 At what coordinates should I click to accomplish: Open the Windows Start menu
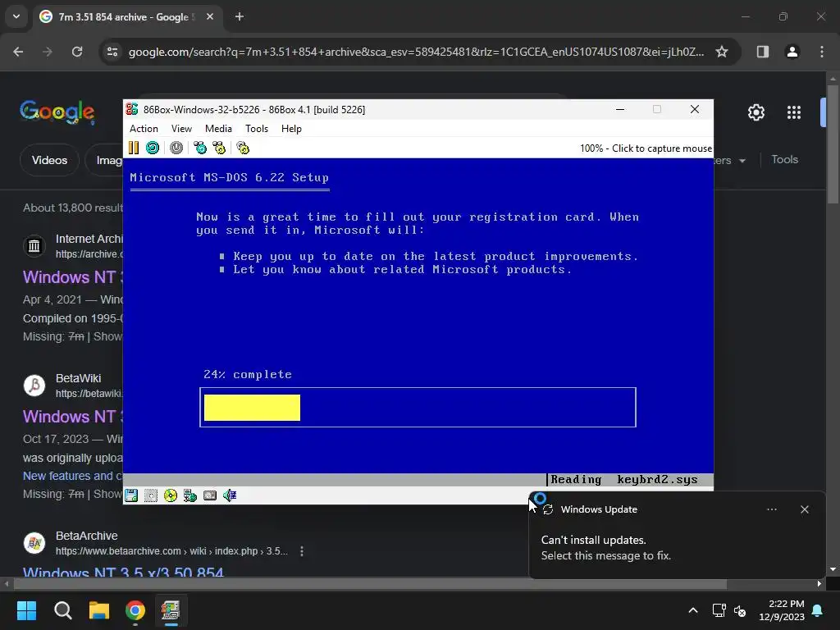[26, 610]
